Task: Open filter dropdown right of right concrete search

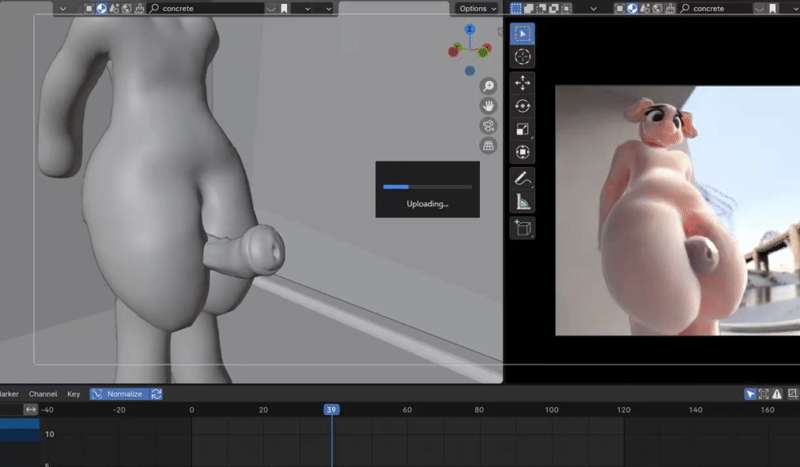Action: (760, 8)
